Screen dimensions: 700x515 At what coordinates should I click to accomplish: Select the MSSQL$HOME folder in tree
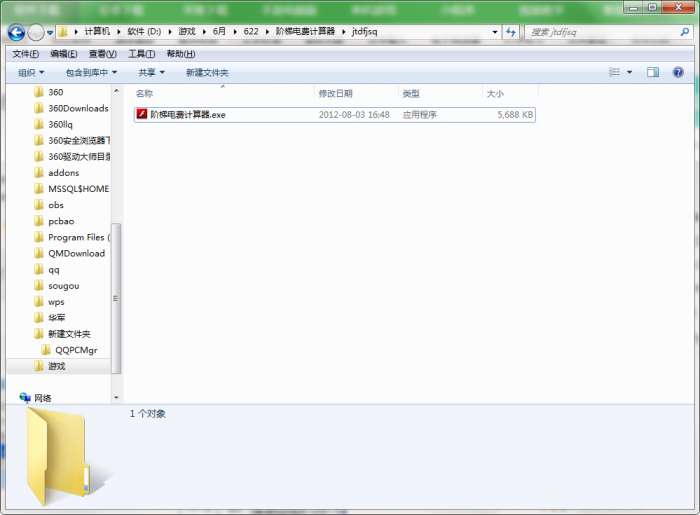point(78,189)
